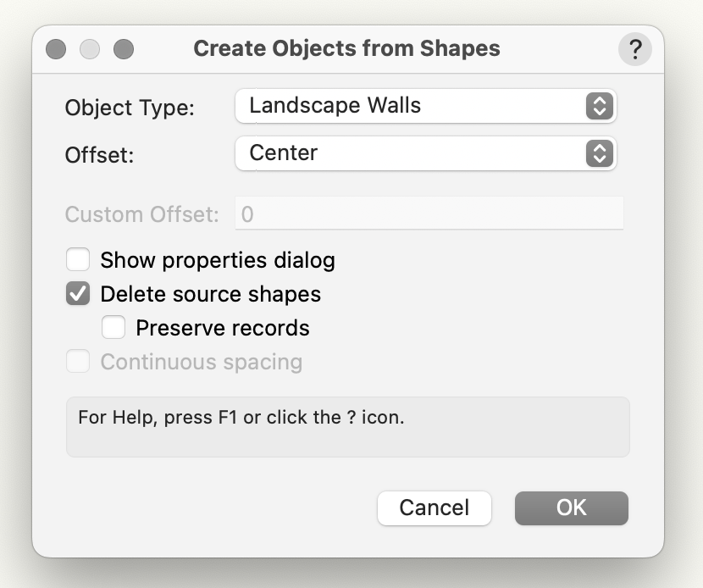Open the Landscape Walls object type dropdown
The image size is (703, 588).
413,106
